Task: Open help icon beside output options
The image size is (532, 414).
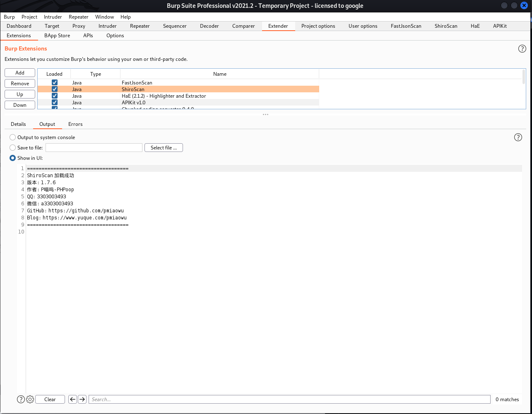Action: pos(518,137)
